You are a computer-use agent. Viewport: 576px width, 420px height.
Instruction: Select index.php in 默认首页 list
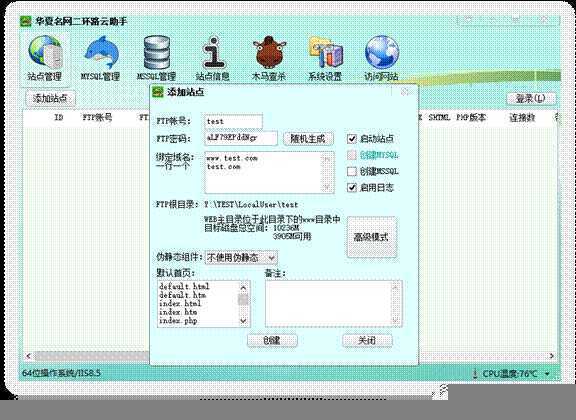tap(178, 321)
